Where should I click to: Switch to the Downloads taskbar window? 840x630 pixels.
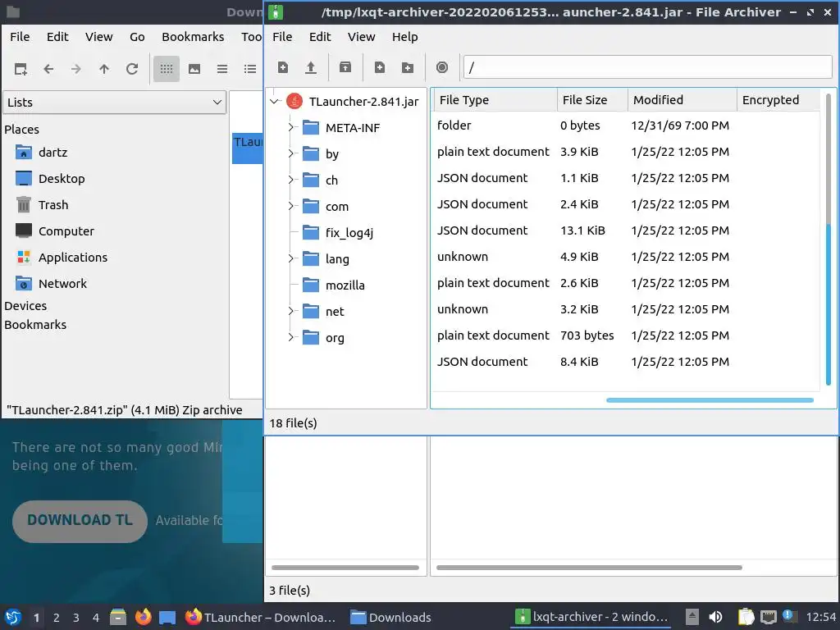tap(390, 617)
